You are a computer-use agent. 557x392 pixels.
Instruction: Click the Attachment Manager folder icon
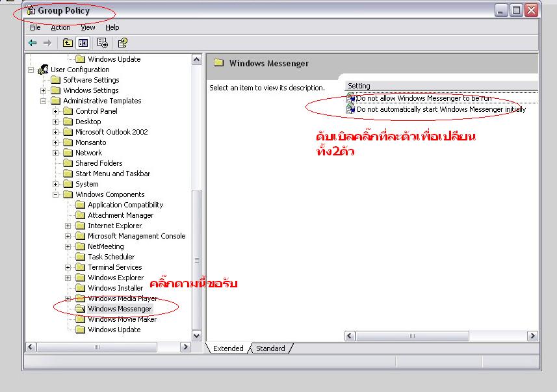tap(81, 215)
